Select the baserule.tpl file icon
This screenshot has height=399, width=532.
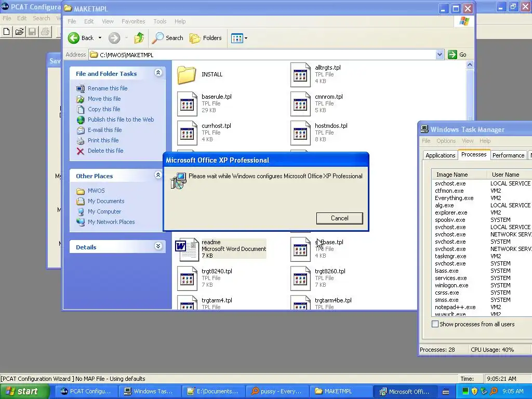pos(187,104)
